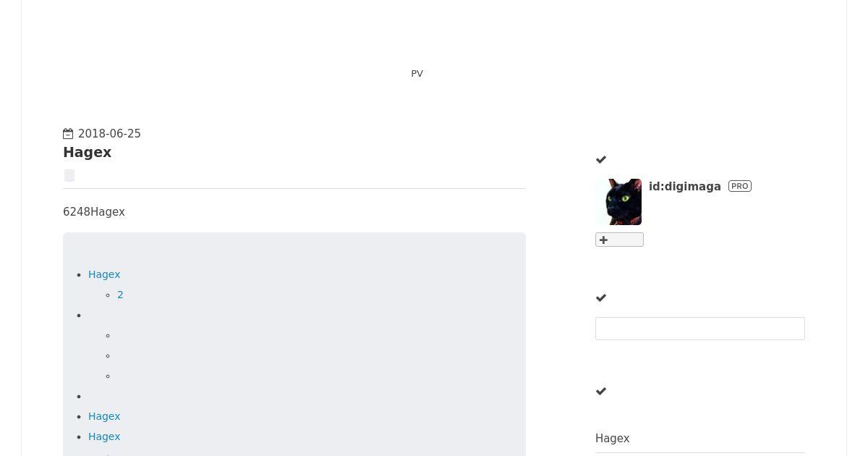Open the Hagex article title
The image size is (868, 456).
[x=87, y=152]
